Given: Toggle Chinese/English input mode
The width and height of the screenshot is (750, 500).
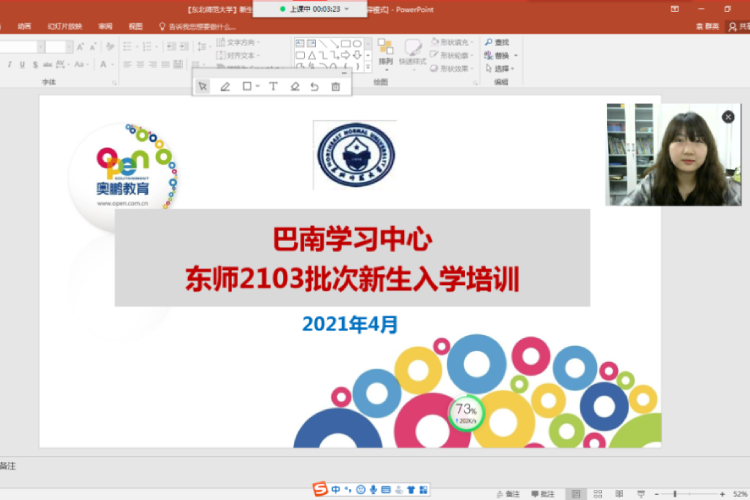Looking at the screenshot, I should [336, 489].
